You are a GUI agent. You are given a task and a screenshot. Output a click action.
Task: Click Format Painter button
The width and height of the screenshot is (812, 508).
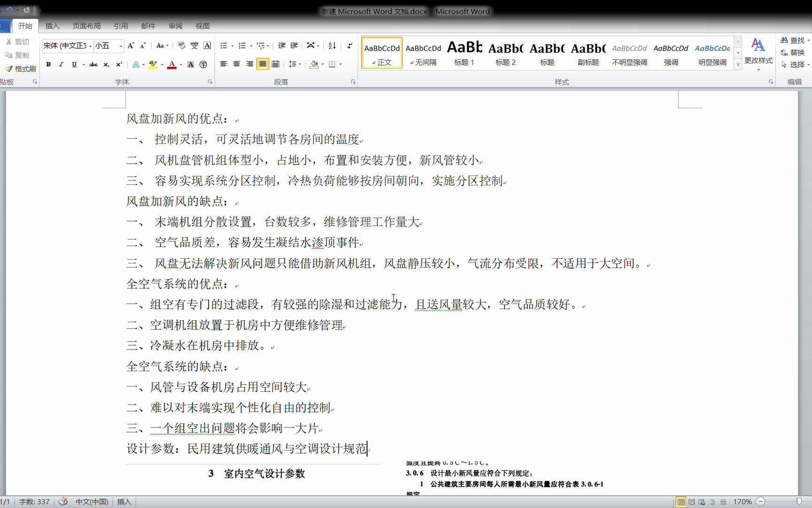(21, 69)
